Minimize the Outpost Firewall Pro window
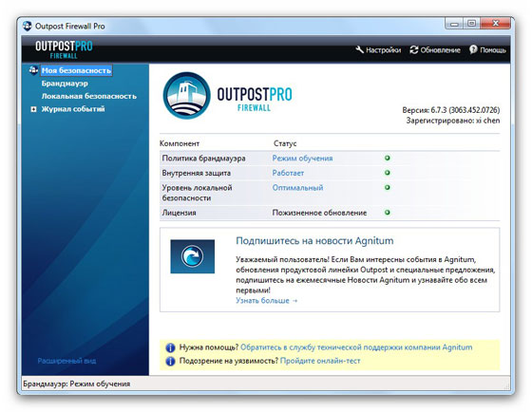This screenshot has height=412, width=532. [x=455, y=24]
